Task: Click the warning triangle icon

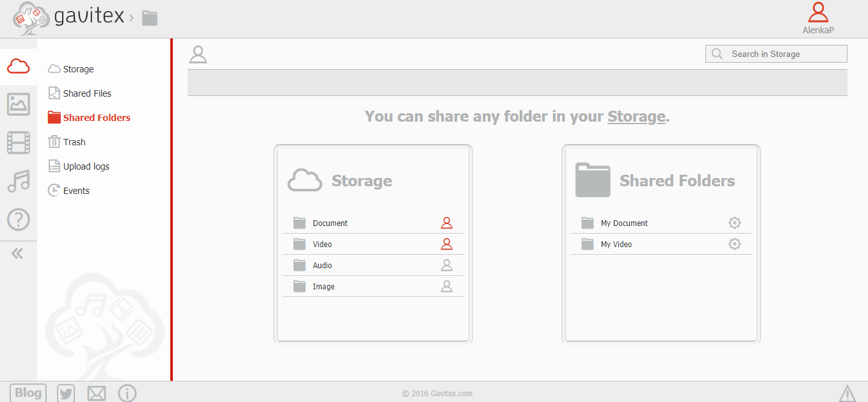Action: coord(847,393)
